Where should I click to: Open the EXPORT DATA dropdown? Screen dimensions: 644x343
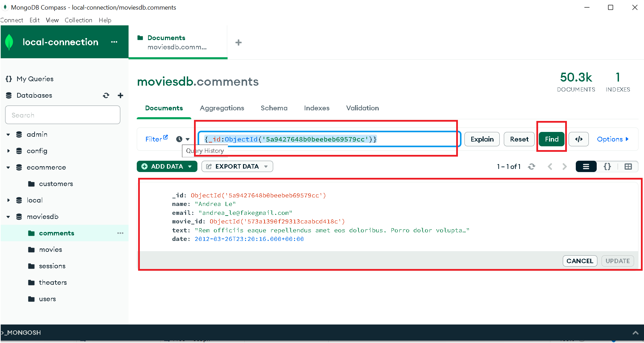click(x=237, y=167)
